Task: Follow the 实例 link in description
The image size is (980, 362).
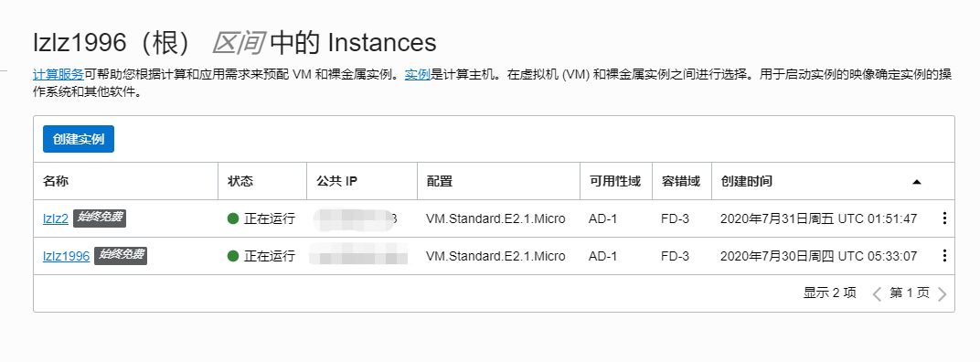Action: pos(418,75)
